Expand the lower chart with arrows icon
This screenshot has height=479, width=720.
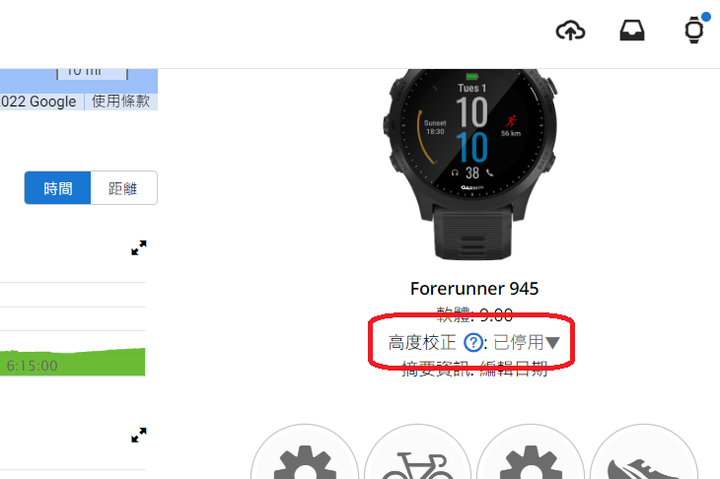tap(139, 435)
